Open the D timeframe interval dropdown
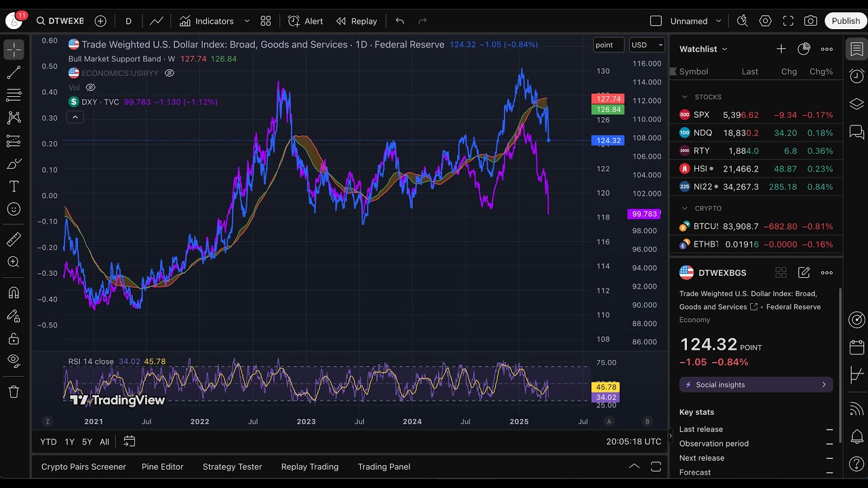The width and height of the screenshot is (868, 488). (x=128, y=21)
